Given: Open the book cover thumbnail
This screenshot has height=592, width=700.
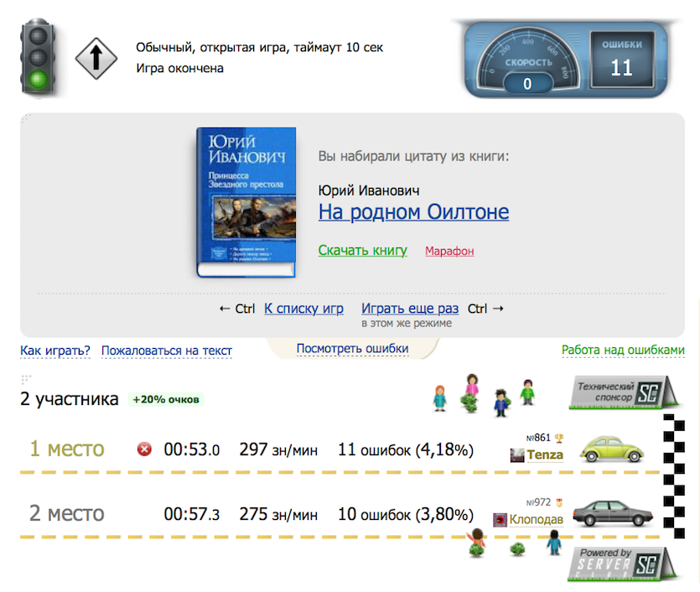Looking at the screenshot, I should point(246,201).
